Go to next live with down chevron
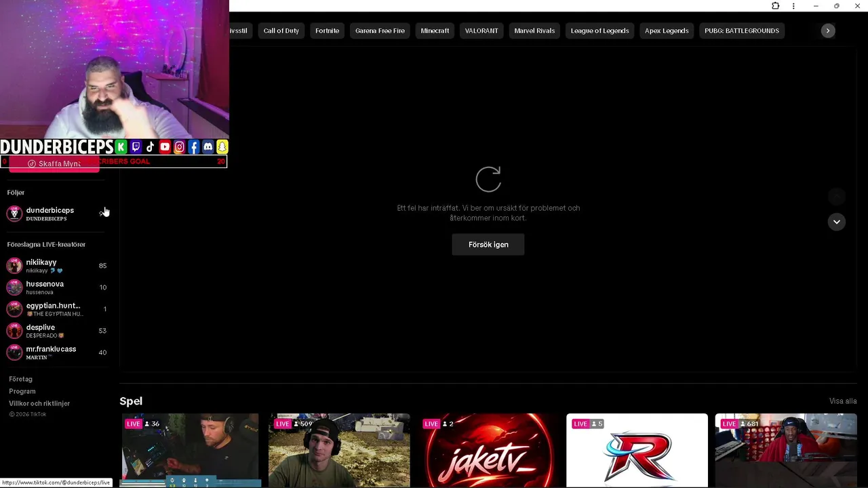 837,222
